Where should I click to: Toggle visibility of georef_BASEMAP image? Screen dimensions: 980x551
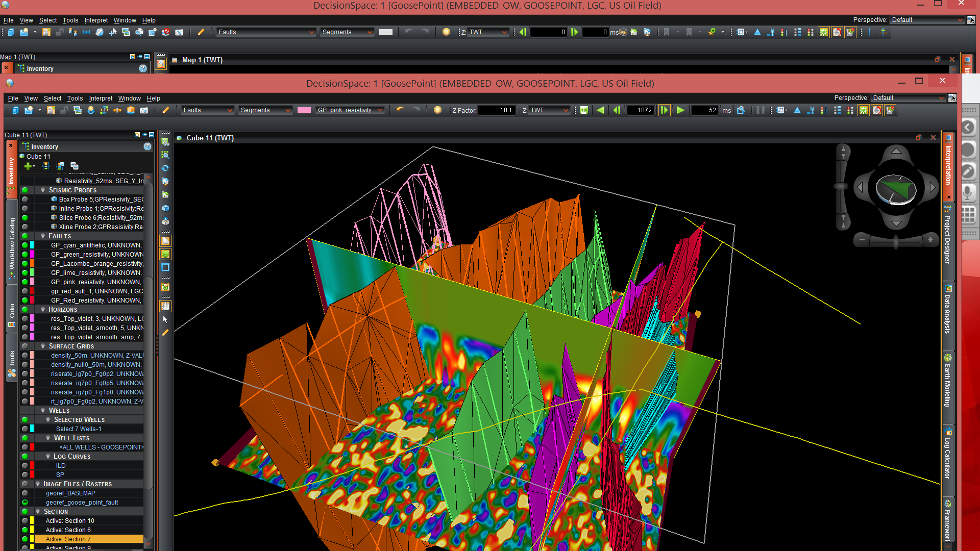click(x=24, y=493)
